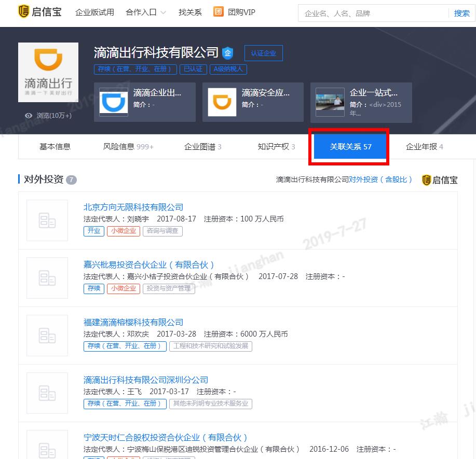The height and width of the screenshot is (459, 476).
Task: Switch to the 知识产权 tab
Action: [276, 147]
